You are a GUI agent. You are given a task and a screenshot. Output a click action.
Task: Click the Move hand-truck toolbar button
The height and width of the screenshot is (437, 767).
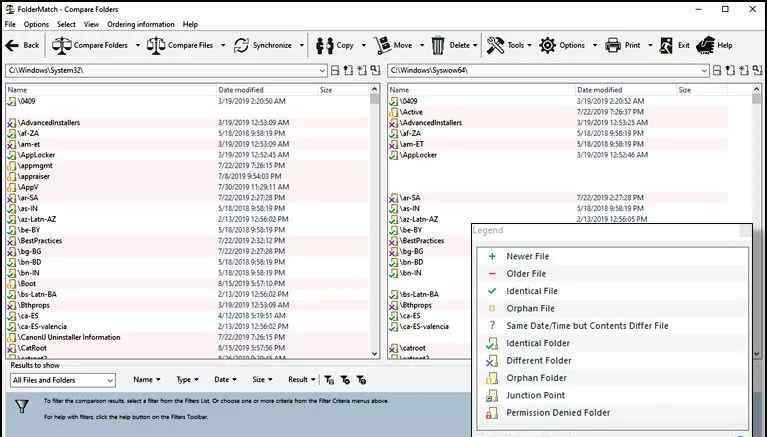[394, 45]
